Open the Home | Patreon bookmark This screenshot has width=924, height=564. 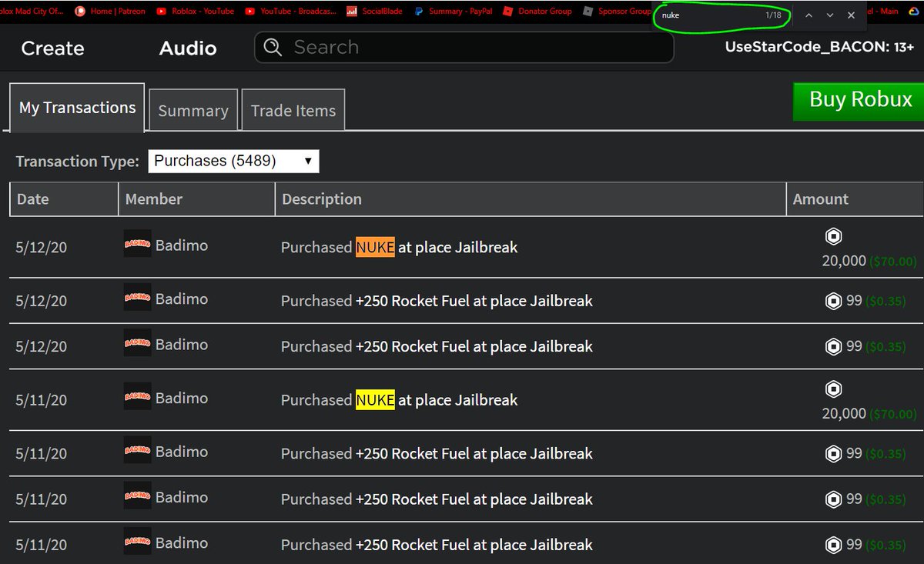pyautogui.click(x=109, y=12)
